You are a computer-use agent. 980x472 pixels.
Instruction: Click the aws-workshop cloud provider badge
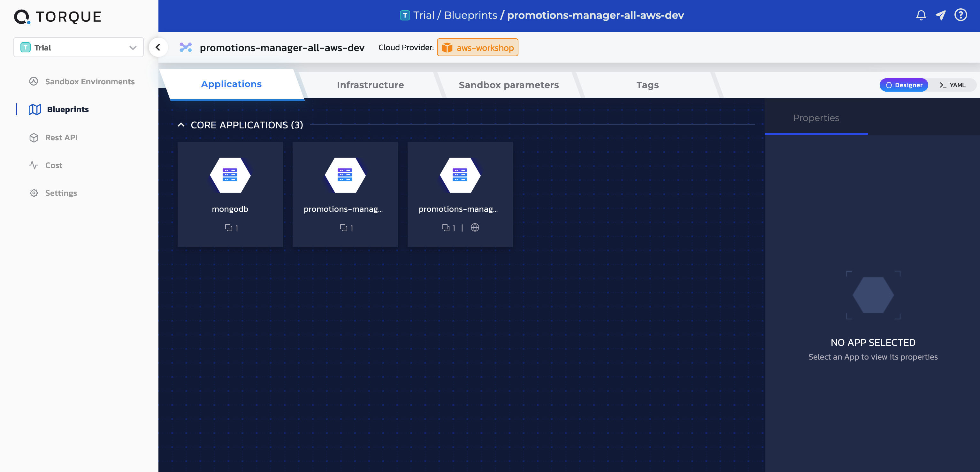coord(478,48)
